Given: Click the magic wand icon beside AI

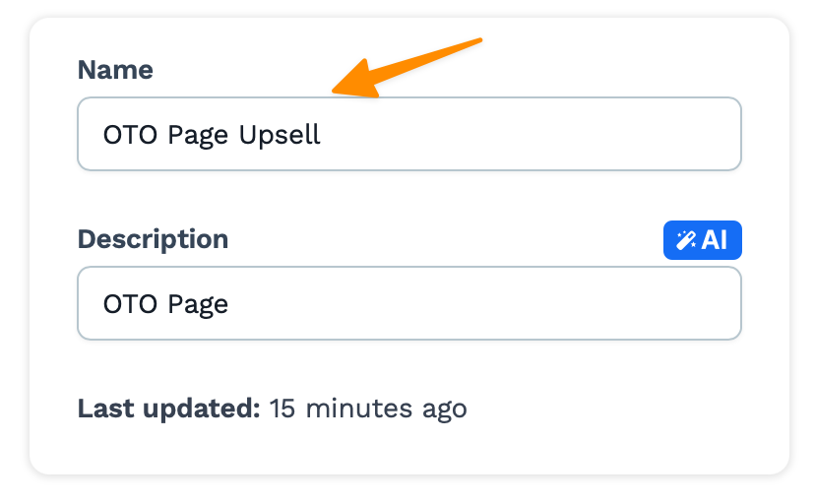Looking at the screenshot, I should pos(686,240).
